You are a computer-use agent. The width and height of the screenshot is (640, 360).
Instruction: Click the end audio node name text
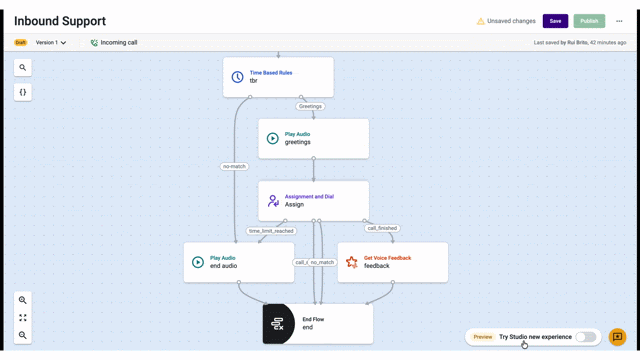click(223, 266)
